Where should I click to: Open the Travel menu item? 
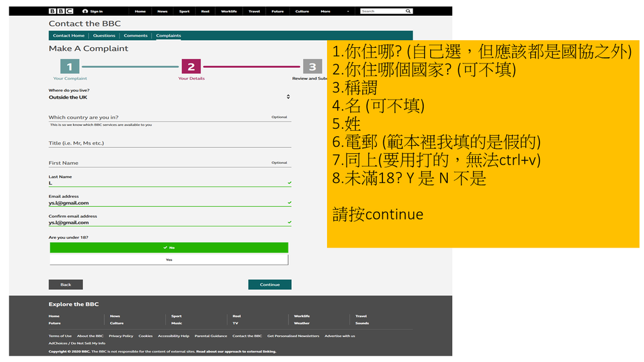click(254, 11)
